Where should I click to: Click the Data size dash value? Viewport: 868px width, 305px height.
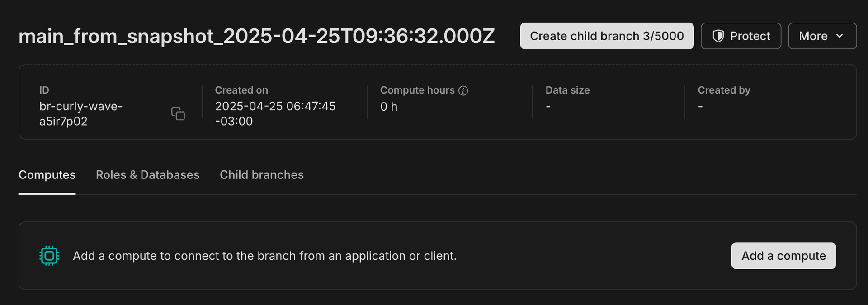548,106
